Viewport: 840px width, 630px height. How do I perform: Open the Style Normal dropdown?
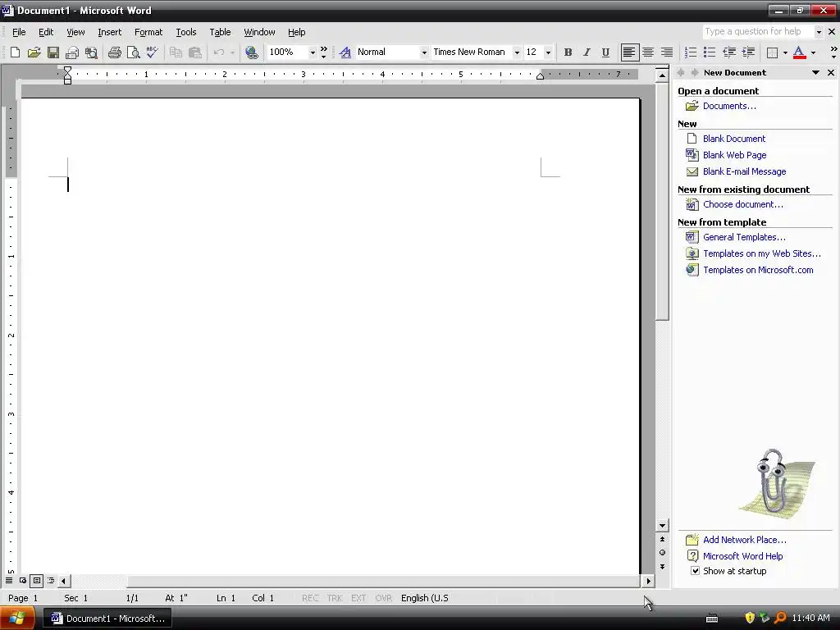click(x=424, y=52)
